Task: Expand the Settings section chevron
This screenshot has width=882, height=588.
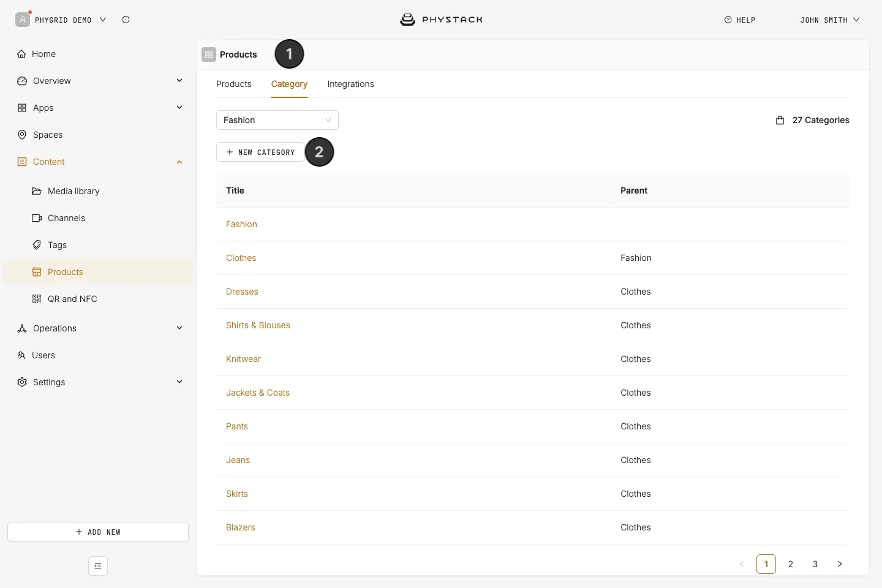Action: (179, 382)
